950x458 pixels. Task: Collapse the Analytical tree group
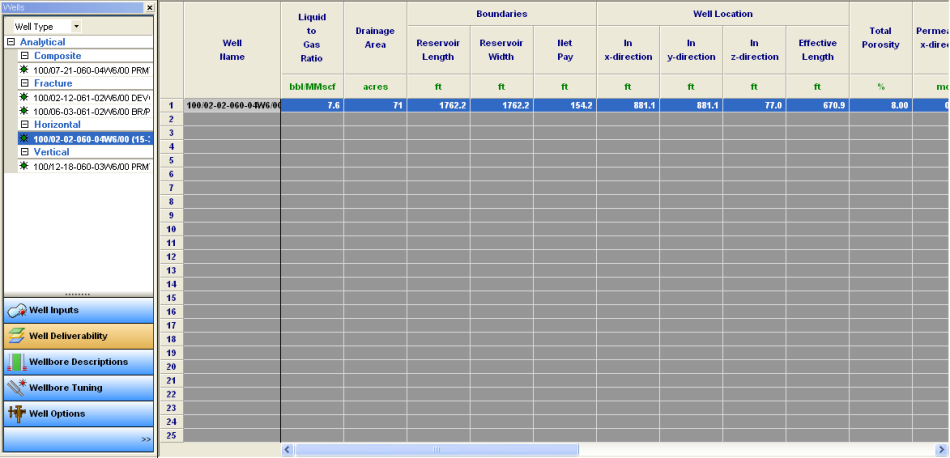tap(10, 43)
